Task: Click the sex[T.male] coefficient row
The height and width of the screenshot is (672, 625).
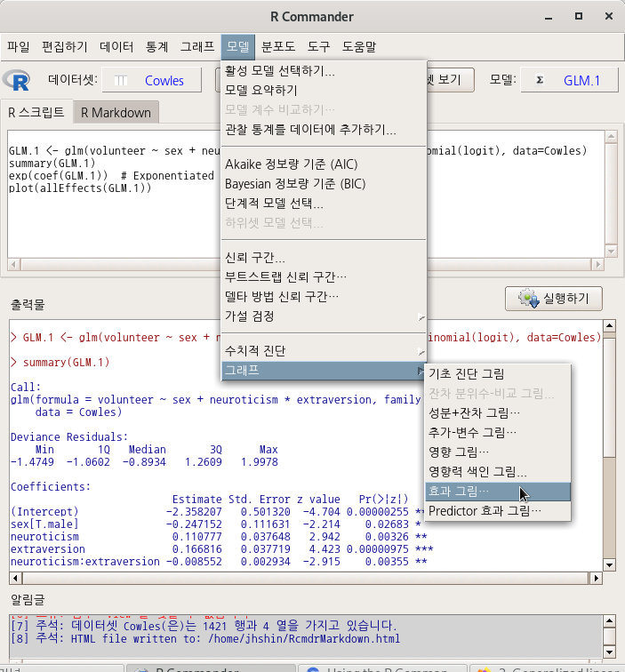Action: [216, 524]
